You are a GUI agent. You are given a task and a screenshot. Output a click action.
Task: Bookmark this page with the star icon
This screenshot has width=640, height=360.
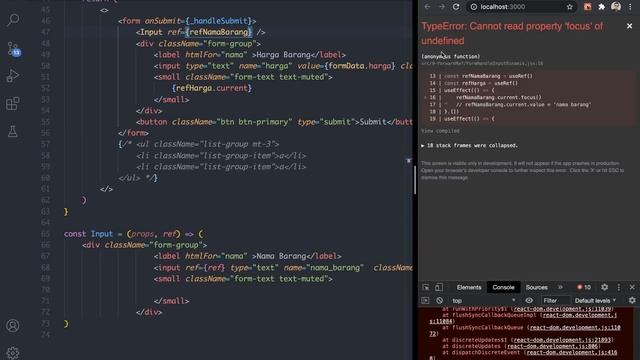569,7
